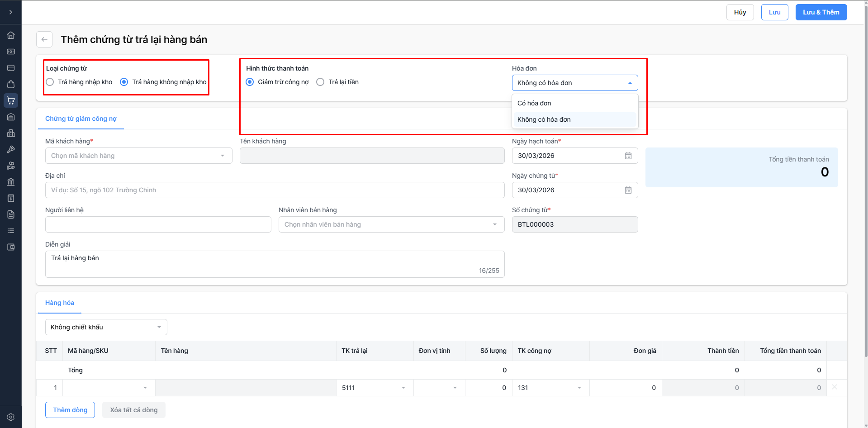
Task: Open calendar icon for Ngày chứng từ
Action: pyautogui.click(x=628, y=190)
